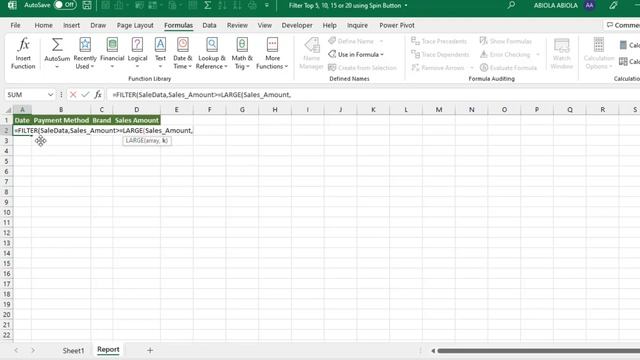Open More Functions menu
The width and height of the screenshot is (640, 360).
tap(272, 53)
